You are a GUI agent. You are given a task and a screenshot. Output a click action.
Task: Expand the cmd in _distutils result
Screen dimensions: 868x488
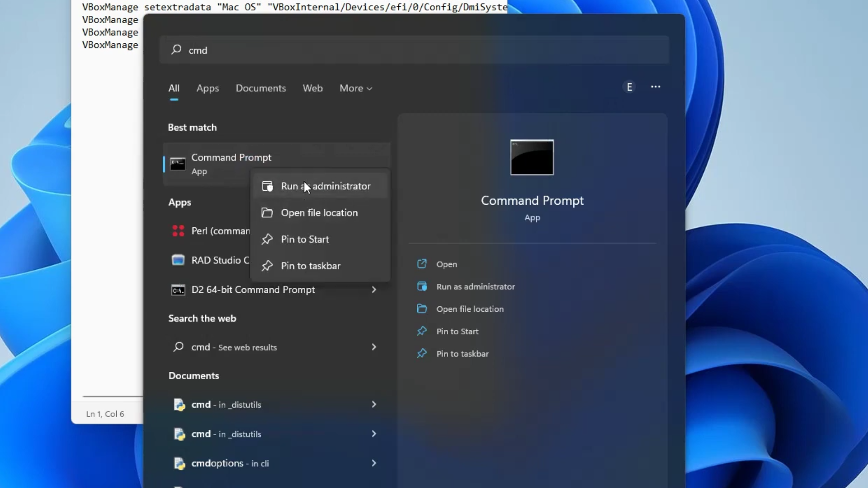click(374, 404)
